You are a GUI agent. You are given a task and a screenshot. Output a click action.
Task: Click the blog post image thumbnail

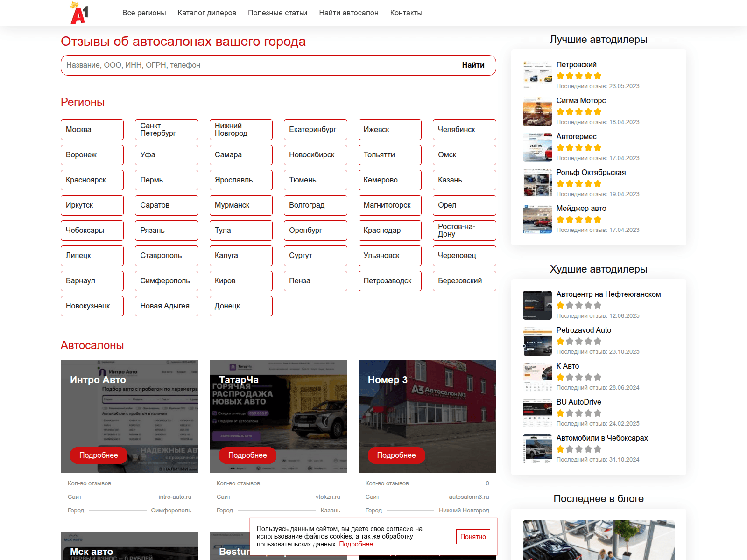[599, 540]
